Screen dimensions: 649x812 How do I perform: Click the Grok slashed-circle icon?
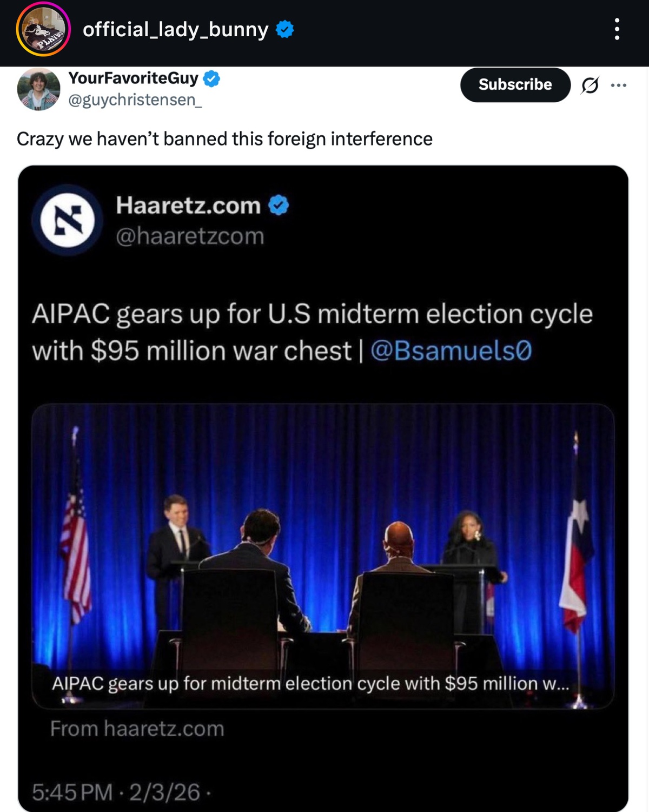[590, 85]
